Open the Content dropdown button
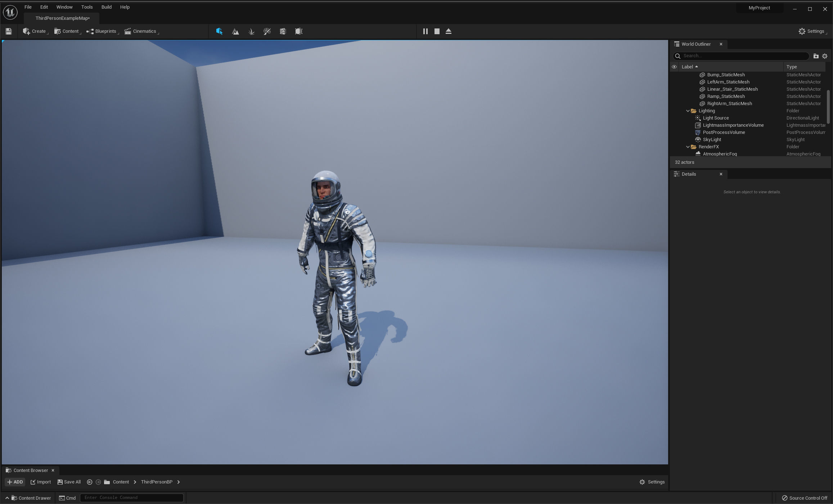This screenshot has width=833, height=504. tap(67, 31)
